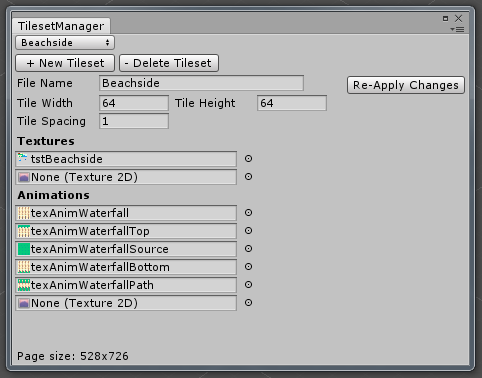This screenshot has width=482, height=378.
Task: Select the empty None slot under Textures
Action: (x=126, y=177)
